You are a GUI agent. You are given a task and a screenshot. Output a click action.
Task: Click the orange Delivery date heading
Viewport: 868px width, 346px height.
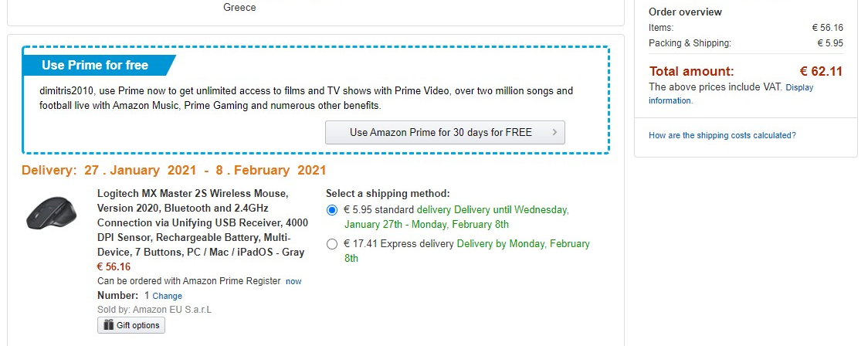click(x=174, y=170)
